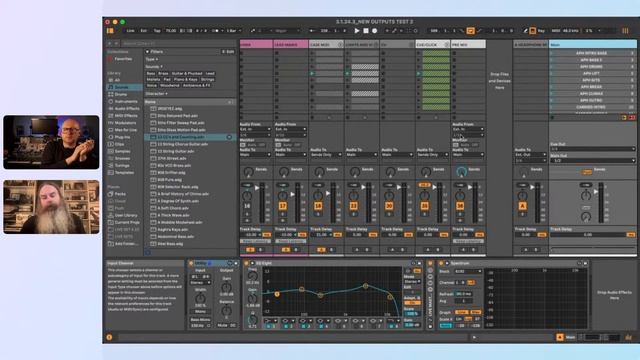Toggle Draw Mode pencil in the control bar

tap(525, 31)
